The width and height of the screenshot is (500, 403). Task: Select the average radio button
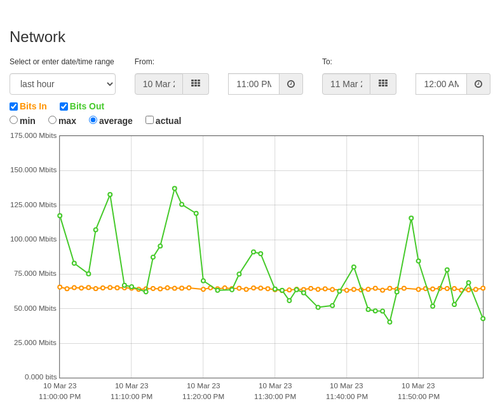[x=93, y=120]
